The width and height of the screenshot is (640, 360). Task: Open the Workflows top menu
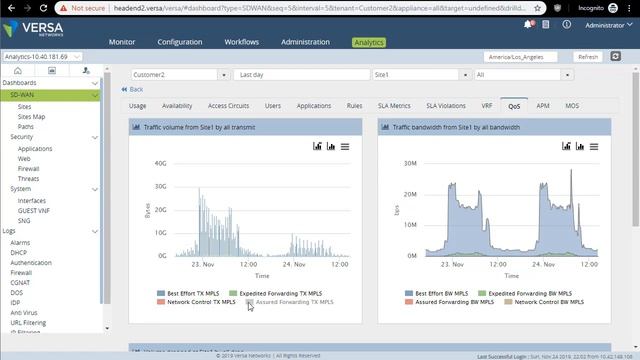tap(242, 42)
